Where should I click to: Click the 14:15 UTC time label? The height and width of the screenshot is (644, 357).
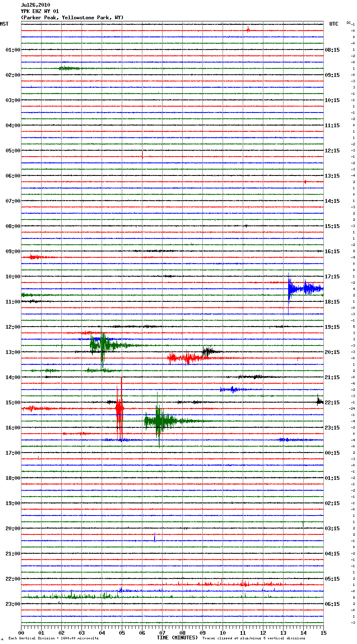click(332, 201)
